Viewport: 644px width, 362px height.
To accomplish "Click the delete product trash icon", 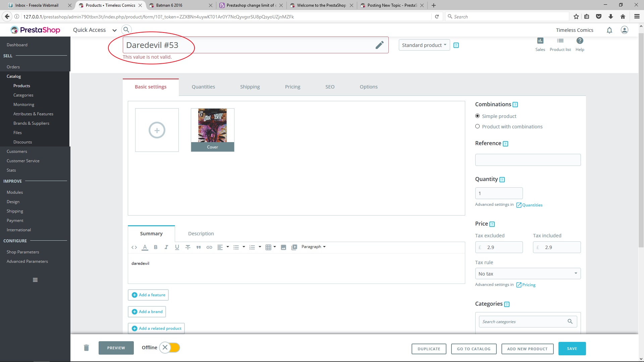I will (86, 348).
